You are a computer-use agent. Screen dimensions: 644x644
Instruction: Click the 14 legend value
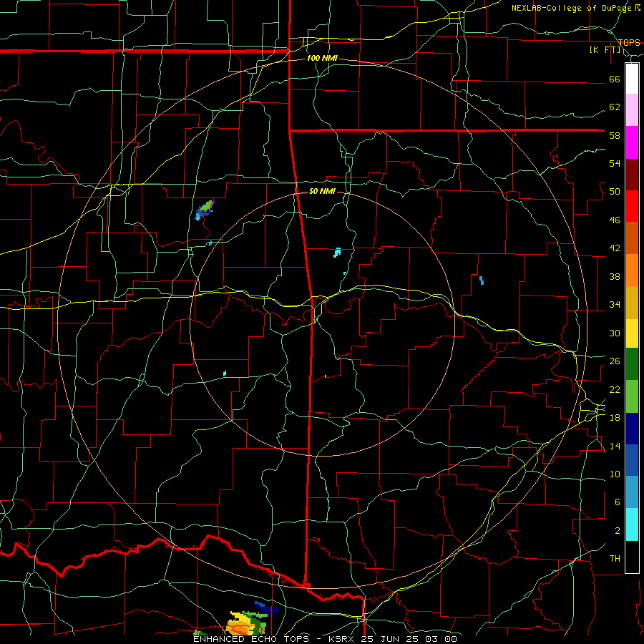(x=615, y=446)
